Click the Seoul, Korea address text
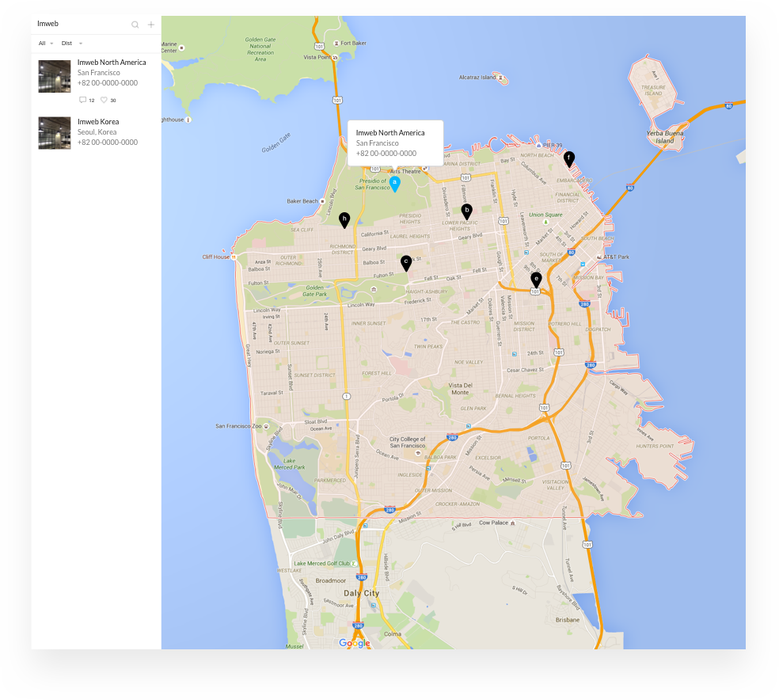Image resolution: width=779 pixels, height=700 pixels. (97, 132)
